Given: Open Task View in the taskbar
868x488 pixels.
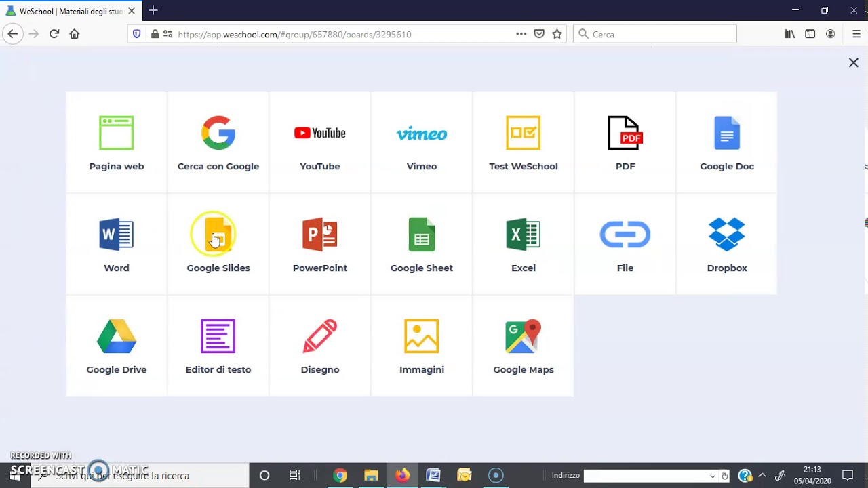Looking at the screenshot, I should pos(295,475).
